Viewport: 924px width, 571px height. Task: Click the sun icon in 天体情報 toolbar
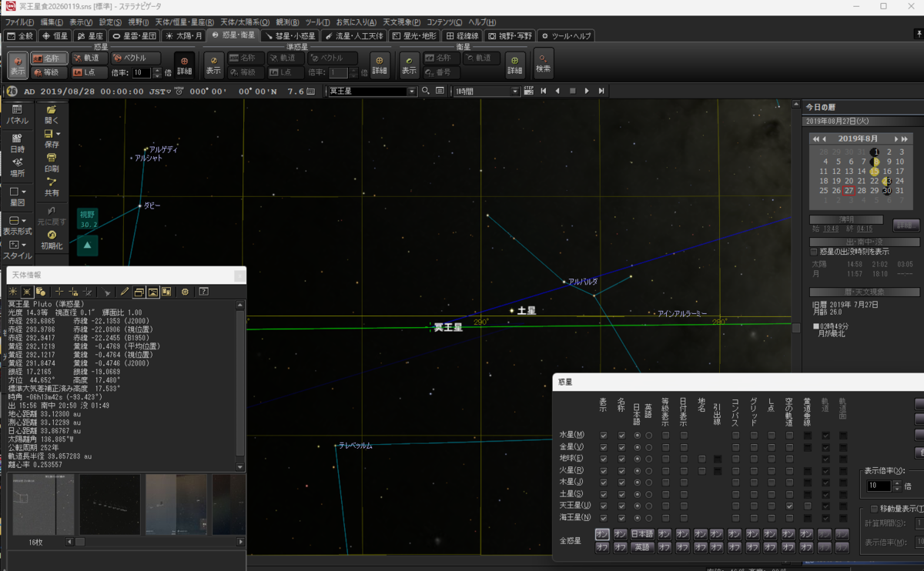13,292
